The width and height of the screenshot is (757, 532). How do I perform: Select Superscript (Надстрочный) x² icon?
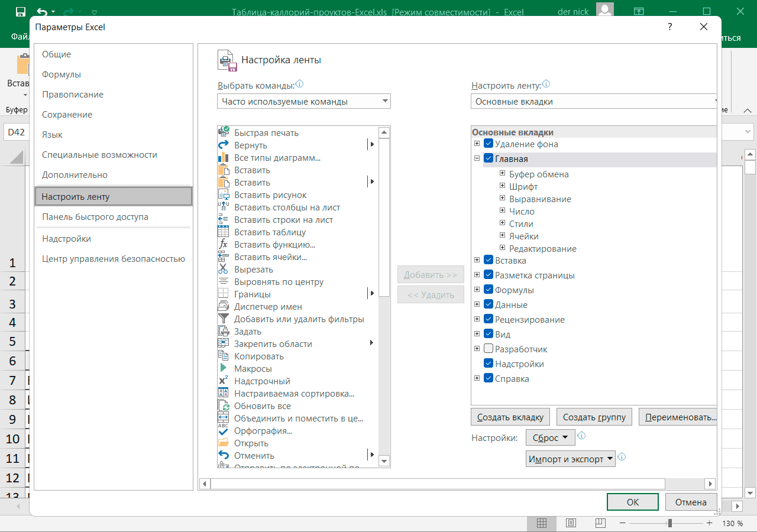224,381
